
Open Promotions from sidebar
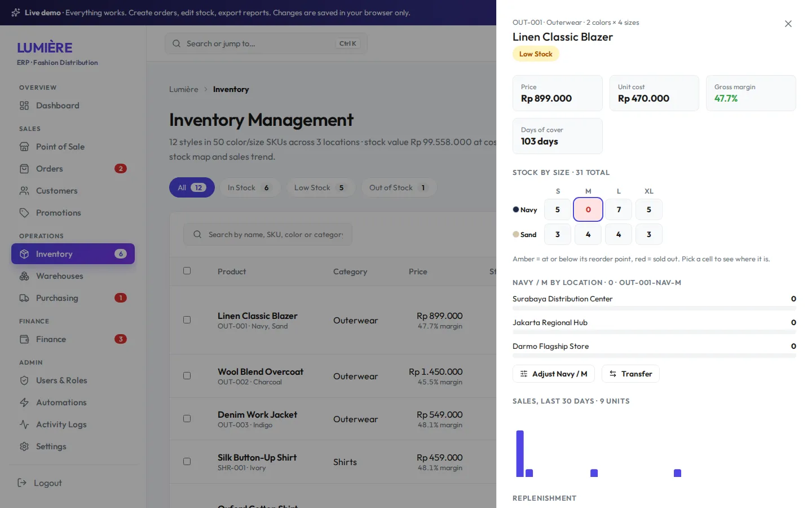point(73,213)
